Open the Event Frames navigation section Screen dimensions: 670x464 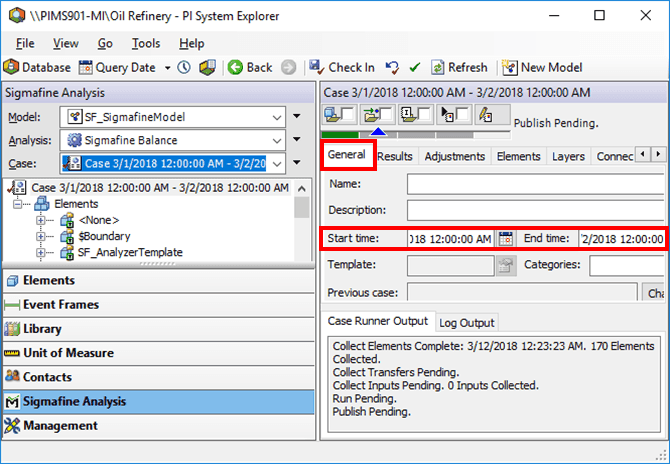[x=159, y=305]
